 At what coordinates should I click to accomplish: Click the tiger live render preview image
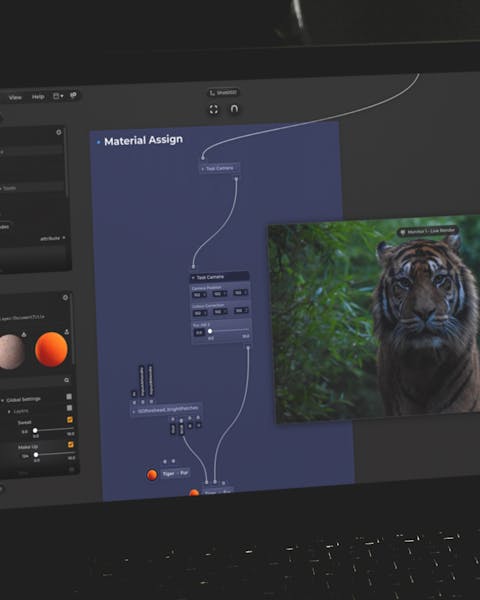click(x=374, y=319)
